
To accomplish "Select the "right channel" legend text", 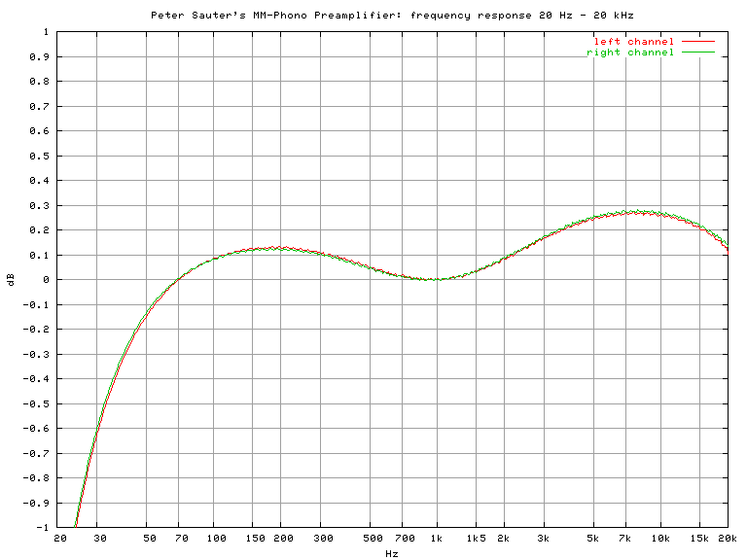I will click(x=629, y=52).
